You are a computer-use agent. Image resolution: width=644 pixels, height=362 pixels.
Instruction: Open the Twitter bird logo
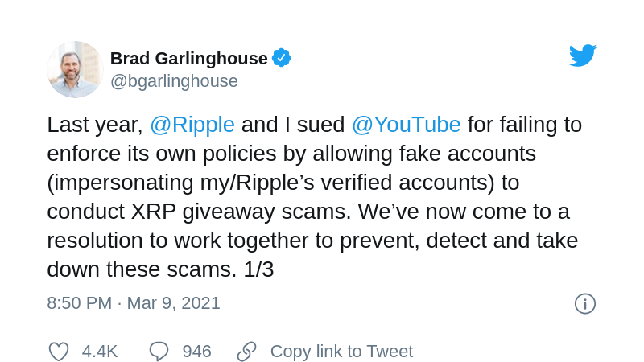coord(582,56)
